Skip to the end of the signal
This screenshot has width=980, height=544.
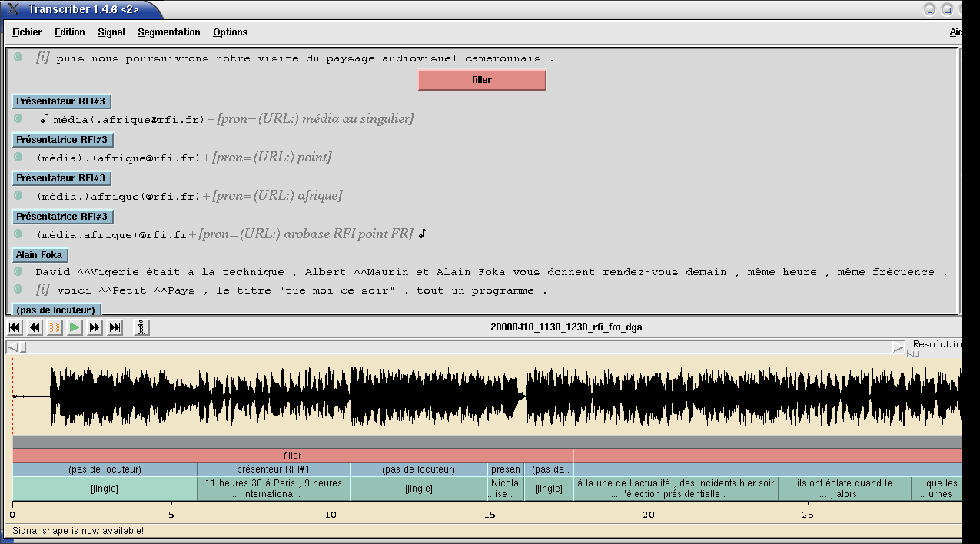(x=115, y=328)
